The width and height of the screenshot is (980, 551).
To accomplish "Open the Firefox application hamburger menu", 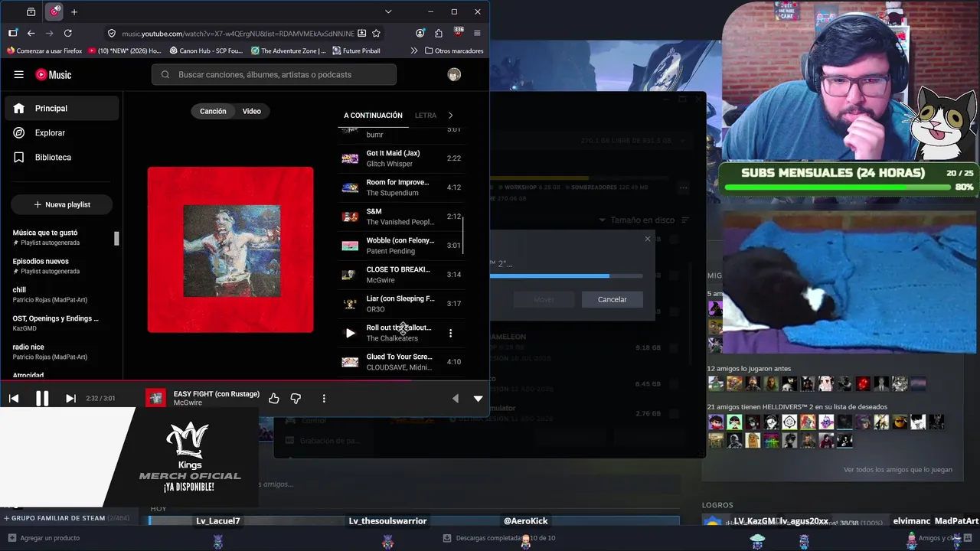I will coord(477,33).
